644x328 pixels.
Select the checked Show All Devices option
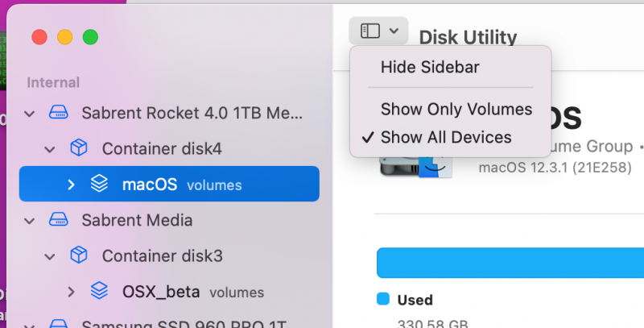pyautogui.click(x=445, y=137)
